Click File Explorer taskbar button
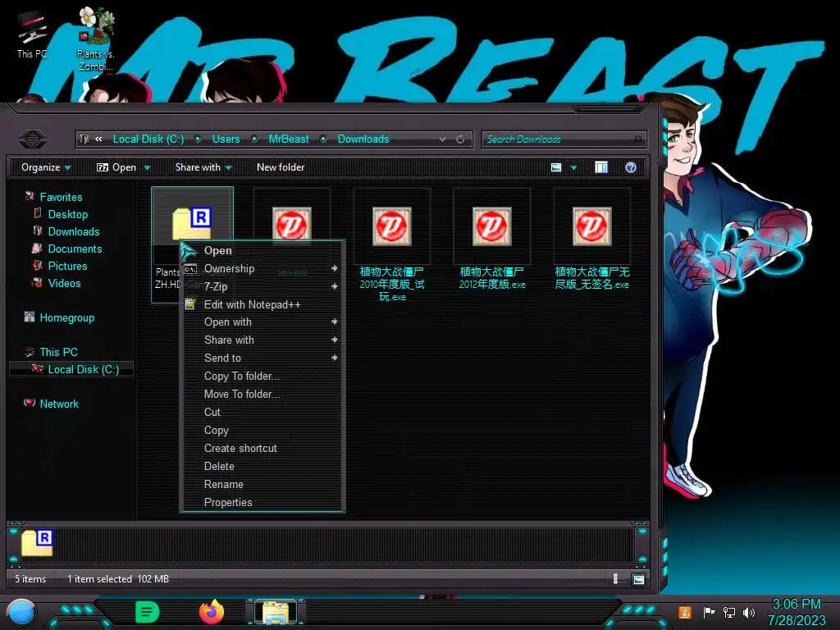Screen dimensions: 840x630 [276, 612]
